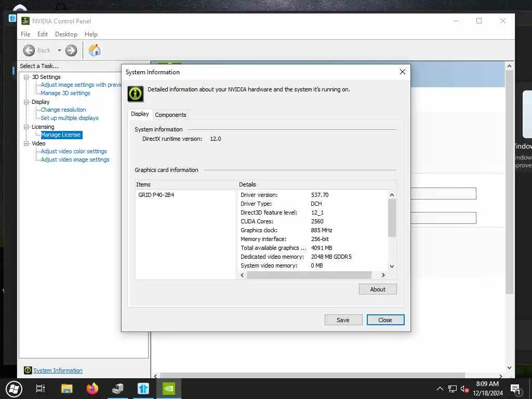Screen dimensions: 532x399
Task: Open the Help menu
Action: coord(91,34)
